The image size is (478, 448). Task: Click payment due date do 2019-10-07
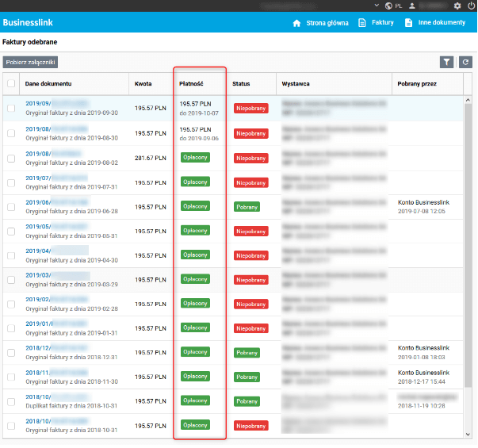[x=199, y=113]
